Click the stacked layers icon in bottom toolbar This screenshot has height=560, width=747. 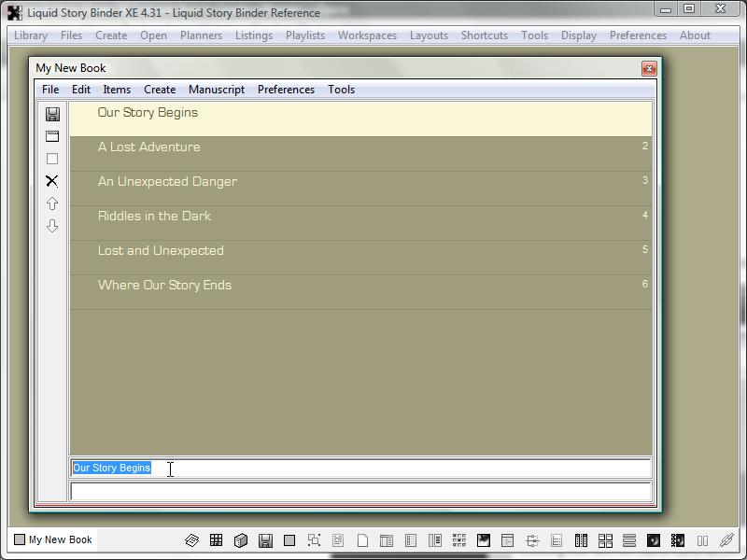pyautogui.click(x=191, y=540)
